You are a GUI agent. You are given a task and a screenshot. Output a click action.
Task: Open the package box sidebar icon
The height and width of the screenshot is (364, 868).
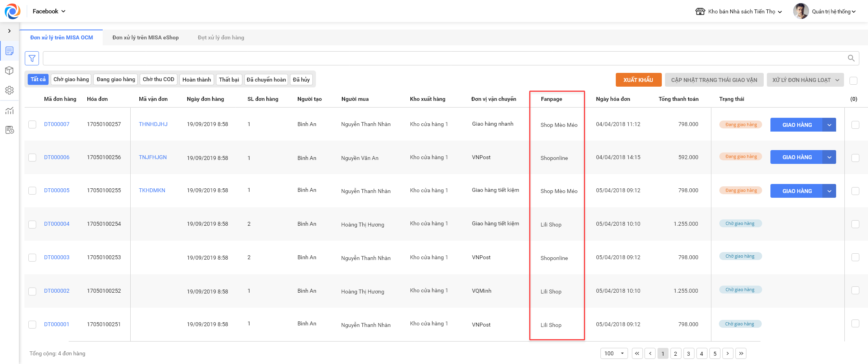pos(9,71)
